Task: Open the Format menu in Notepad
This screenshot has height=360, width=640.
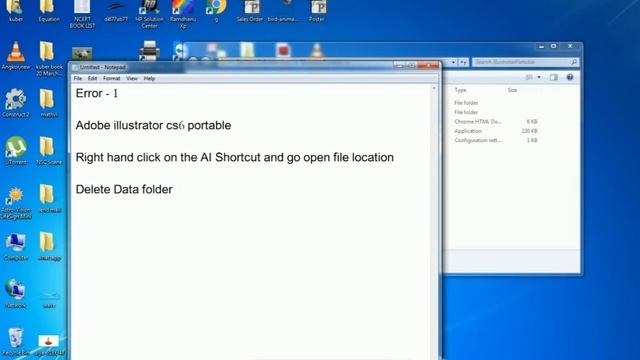Action: [x=111, y=78]
